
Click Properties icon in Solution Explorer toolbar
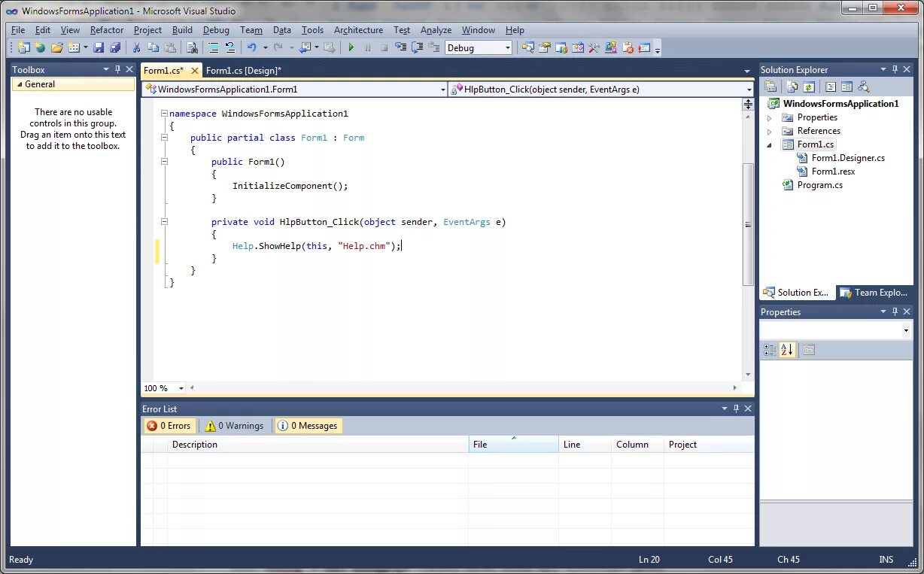coord(771,87)
